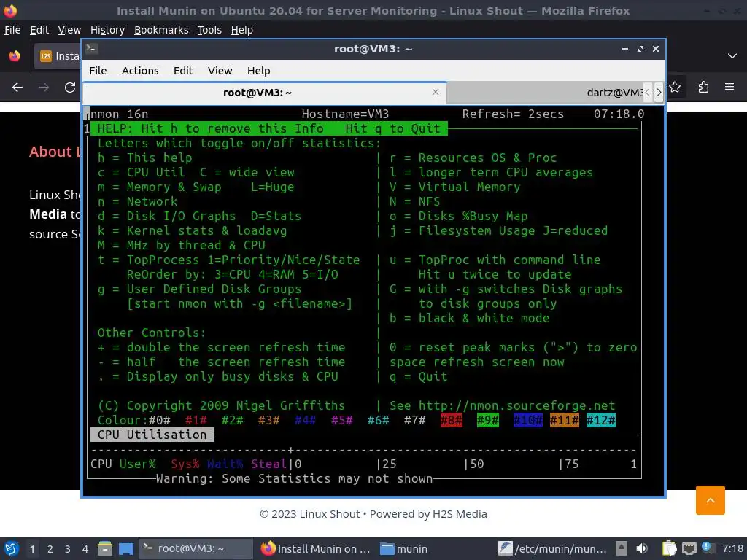Screen dimensions: 747x560
Task: Reload the page in Firefox
Action: tap(70, 87)
